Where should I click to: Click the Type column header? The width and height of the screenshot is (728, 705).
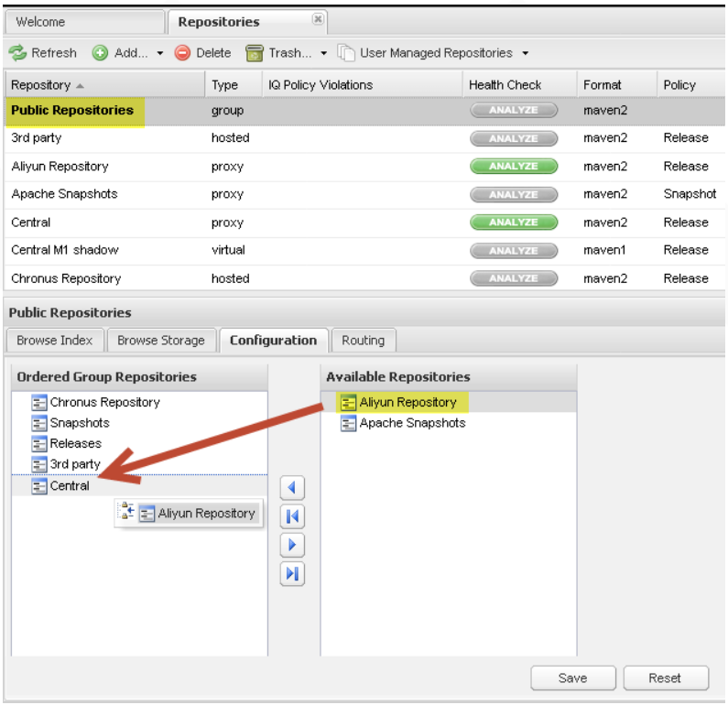pyautogui.click(x=234, y=85)
